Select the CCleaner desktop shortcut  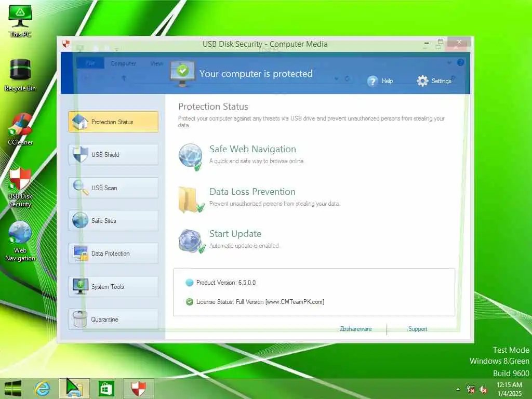point(20,129)
